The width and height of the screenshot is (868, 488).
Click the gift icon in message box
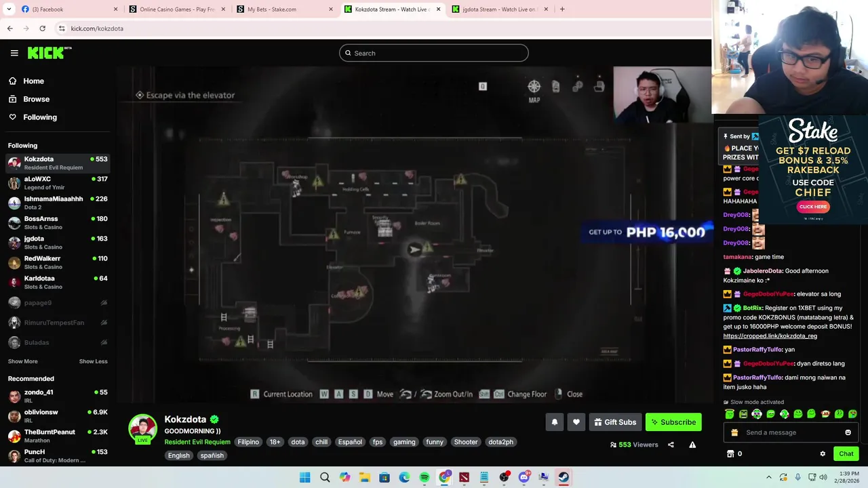coord(734,432)
